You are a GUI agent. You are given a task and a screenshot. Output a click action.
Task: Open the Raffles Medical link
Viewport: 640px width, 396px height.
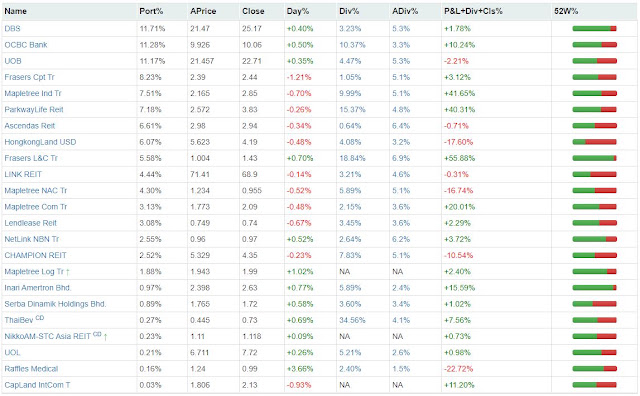(31, 369)
